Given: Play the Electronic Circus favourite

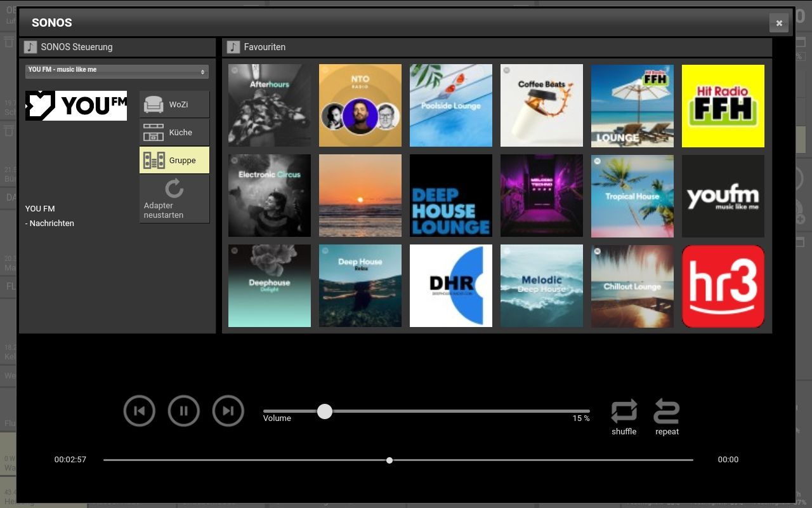Looking at the screenshot, I should click(x=270, y=196).
